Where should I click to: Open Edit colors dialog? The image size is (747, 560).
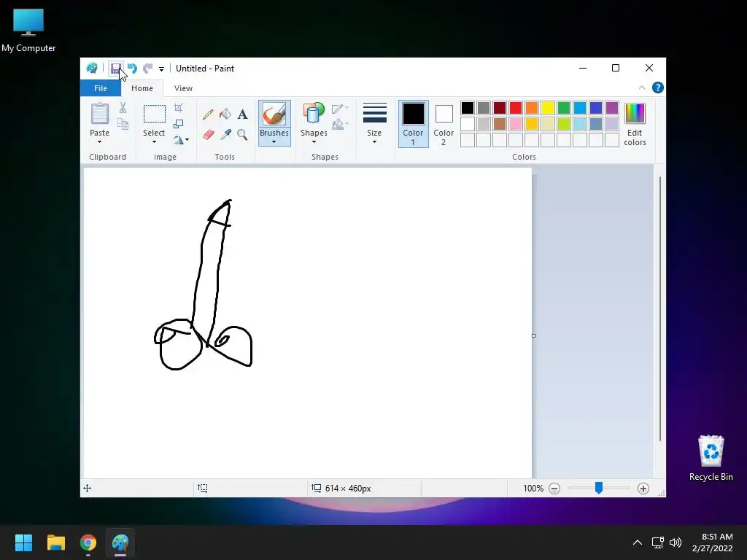[x=635, y=124]
